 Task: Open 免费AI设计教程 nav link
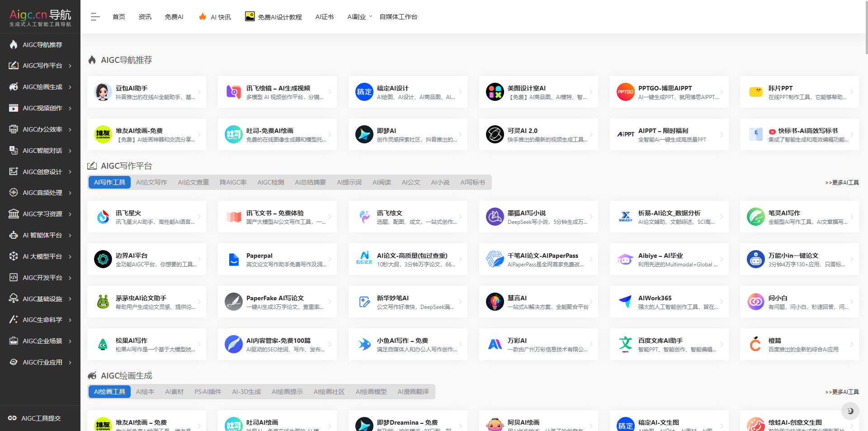[274, 17]
